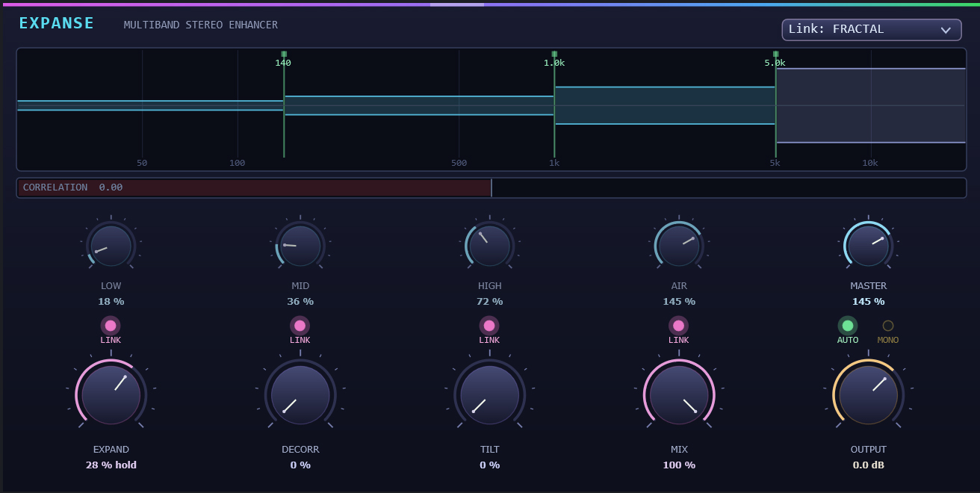The image size is (980, 493).
Task: Click the TILT value 0 %
Action: coord(489,465)
